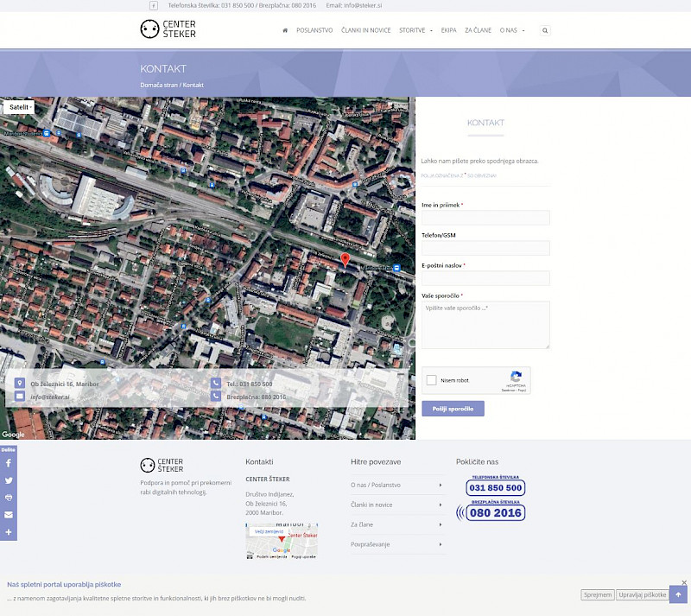Click the red location pin on the map
Viewport: 691px width, 616px height.
[345, 260]
